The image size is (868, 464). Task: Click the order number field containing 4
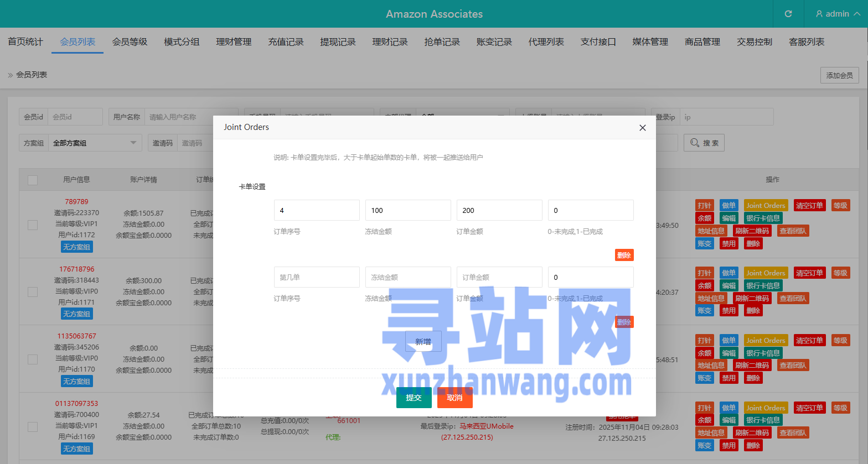point(317,210)
